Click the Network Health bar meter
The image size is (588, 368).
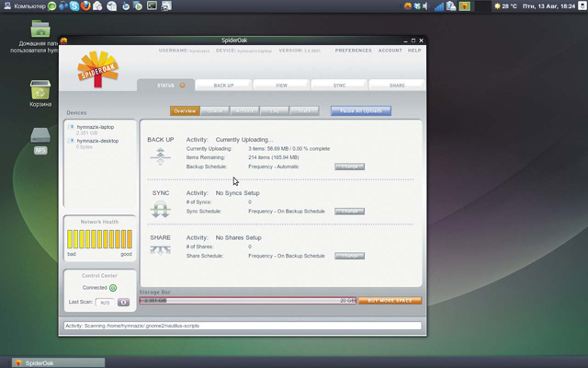click(100, 239)
